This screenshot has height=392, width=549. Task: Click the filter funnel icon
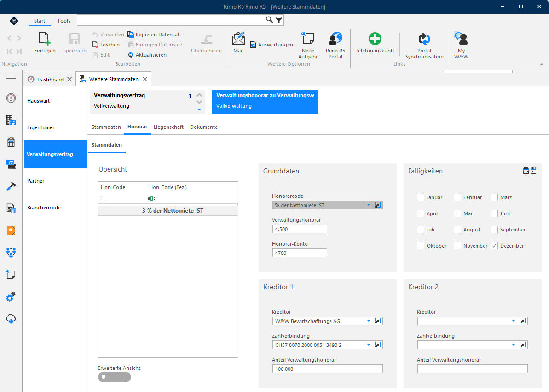[x=279, y=20]
